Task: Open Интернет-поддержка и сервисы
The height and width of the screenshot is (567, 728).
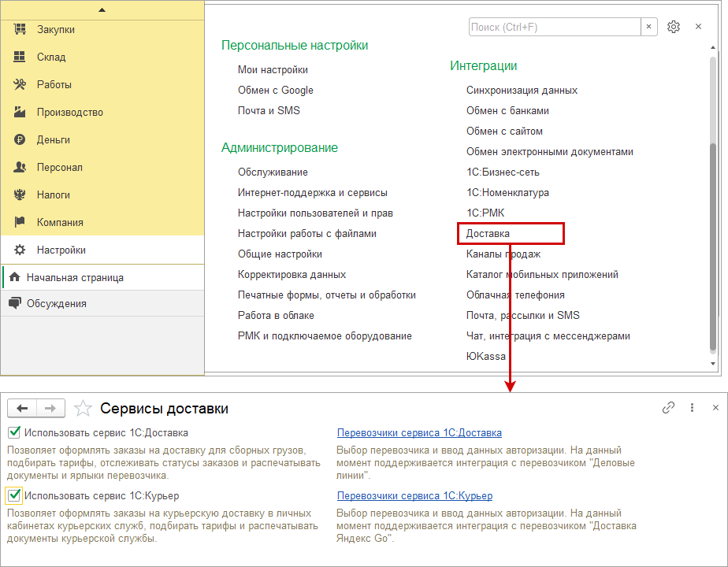Action: [x=313, y=193]
